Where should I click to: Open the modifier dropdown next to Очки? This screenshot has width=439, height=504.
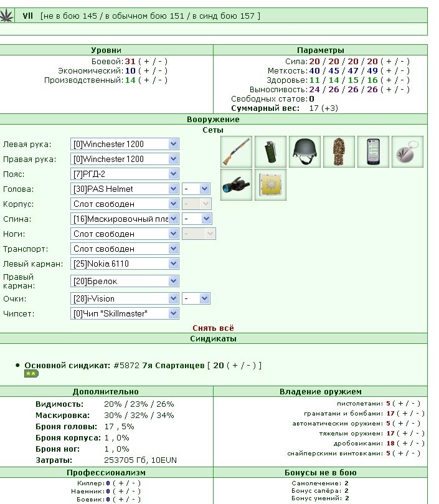196,298
